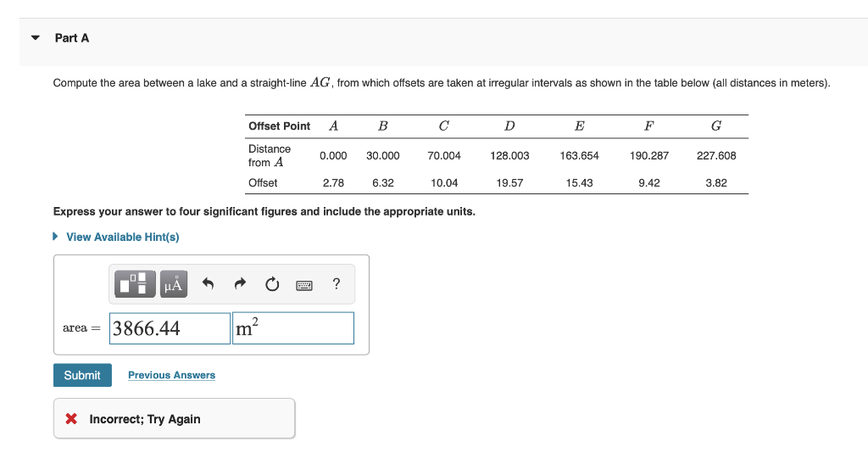Click the Distance from A row label
This screenshot has height=453, width=868.
[269, 155]
